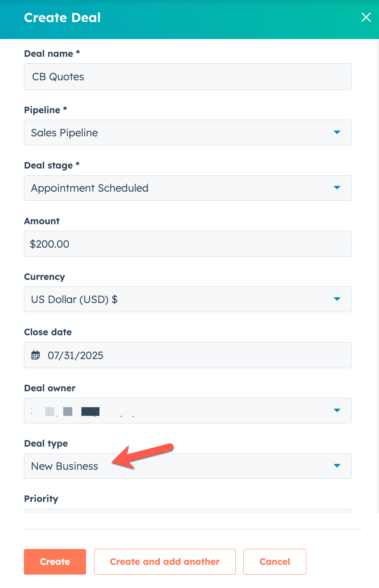The width and height of the screenshot is (379, 588).
Task: Click the Deal type caret arrow
Action: click(337, 466)
